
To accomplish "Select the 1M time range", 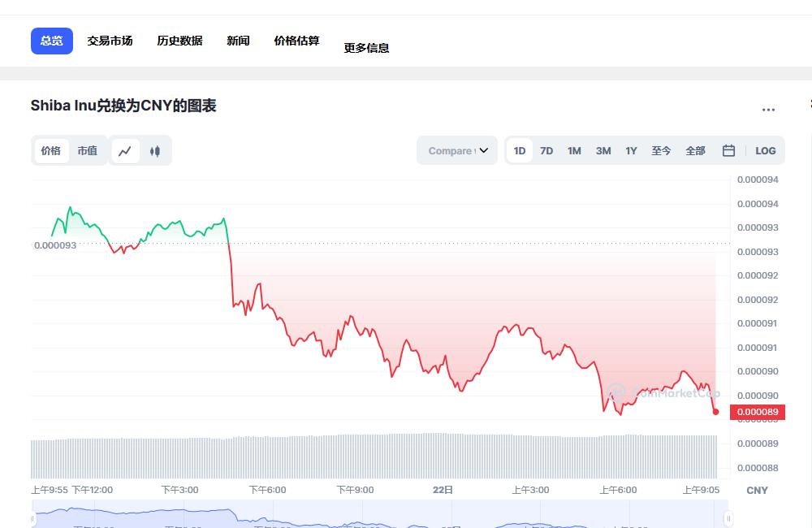I will pyautogui.click(x=574, y=151).
